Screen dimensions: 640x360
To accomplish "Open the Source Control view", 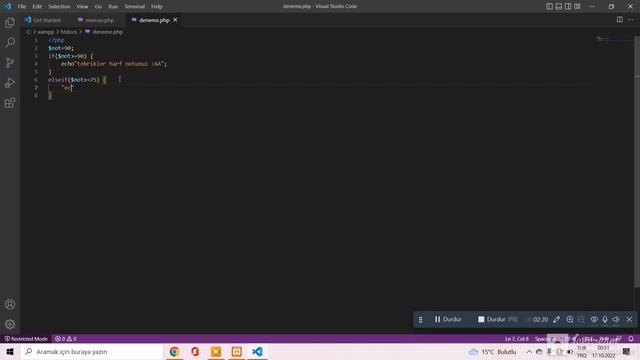I will 10,62.
